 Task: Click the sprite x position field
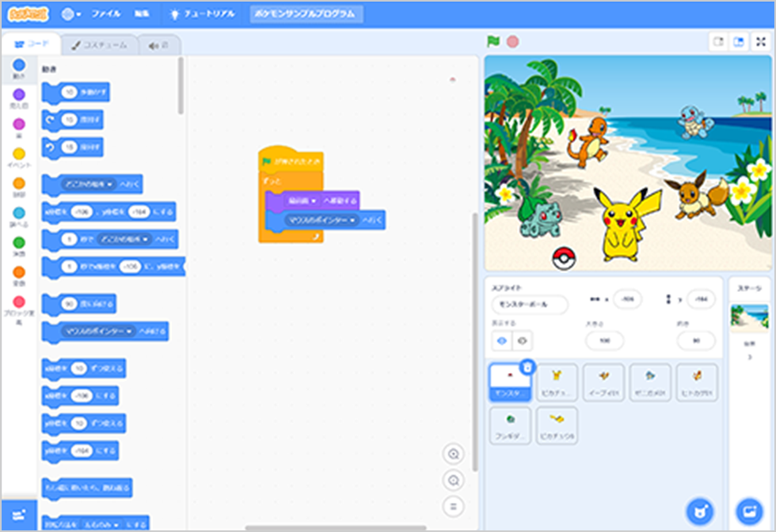click(x=627, y=299)
